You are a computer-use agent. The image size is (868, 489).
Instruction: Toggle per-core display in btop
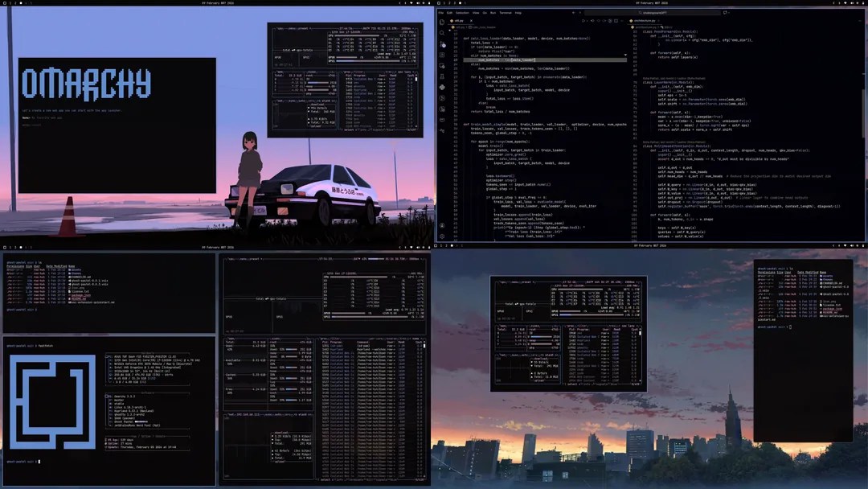click(x=378, y=338)
